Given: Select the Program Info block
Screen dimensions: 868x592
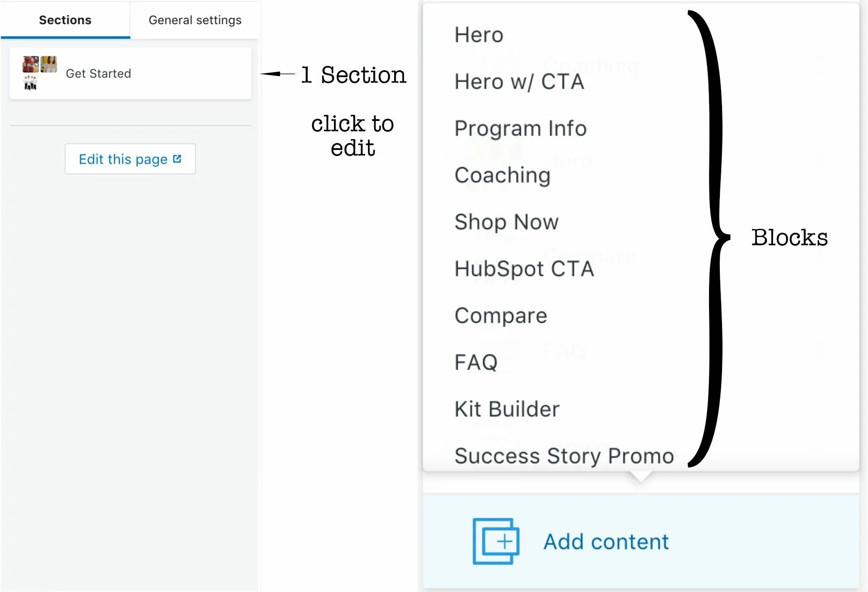Looking at the screenshot, I should (521, 128).
